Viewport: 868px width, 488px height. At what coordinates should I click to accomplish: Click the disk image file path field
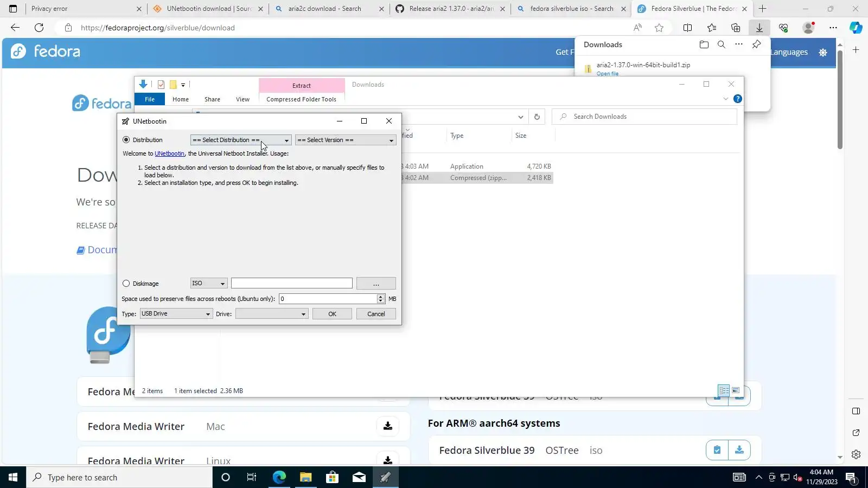(x=292, y=284)
